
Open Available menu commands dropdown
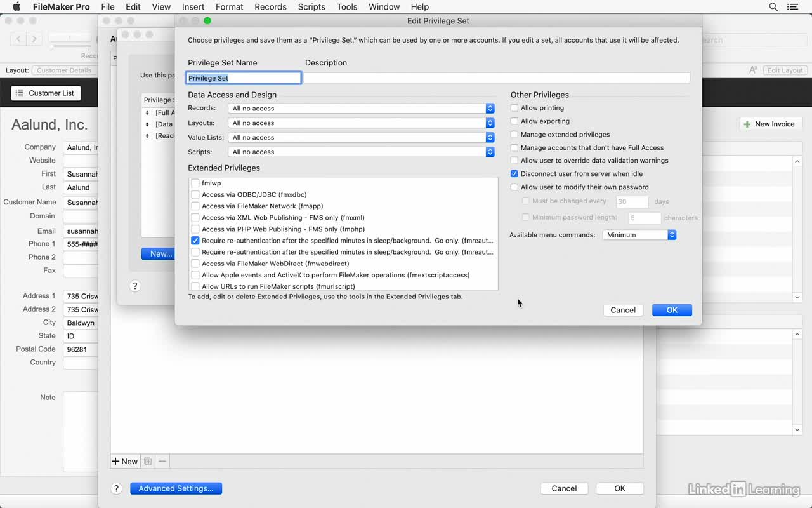[639, 235]
